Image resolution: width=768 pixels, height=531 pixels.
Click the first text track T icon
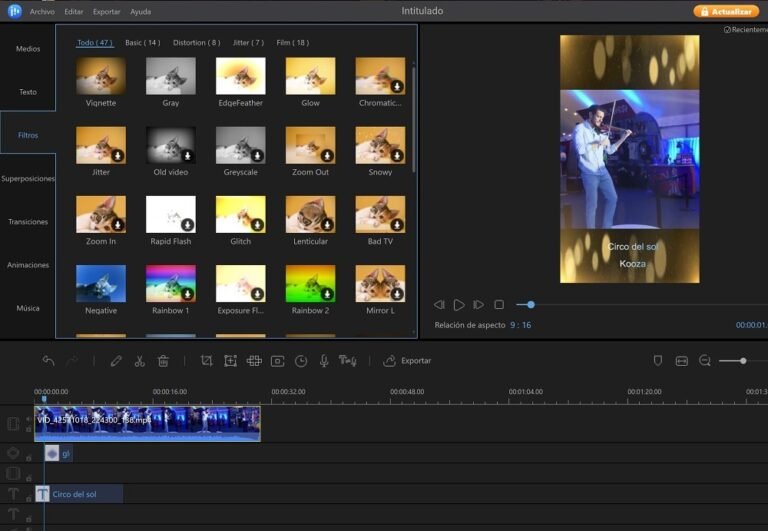click(x=13, y=494)
